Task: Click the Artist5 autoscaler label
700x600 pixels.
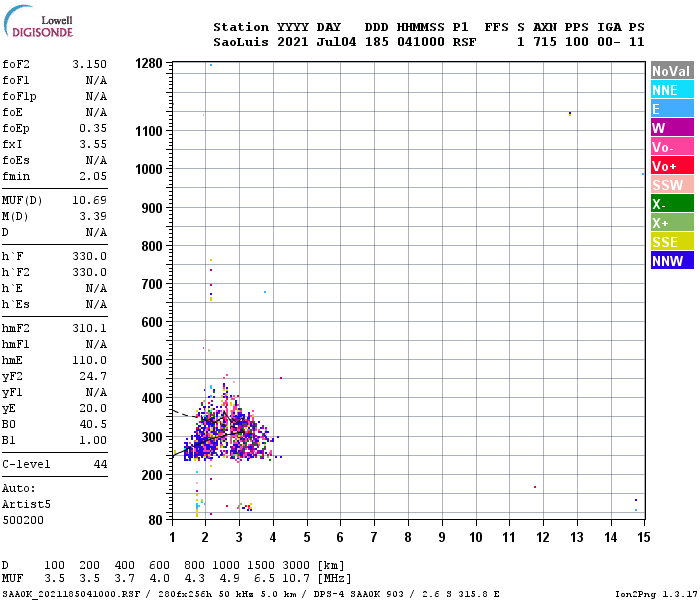Action: pos(26,504)
